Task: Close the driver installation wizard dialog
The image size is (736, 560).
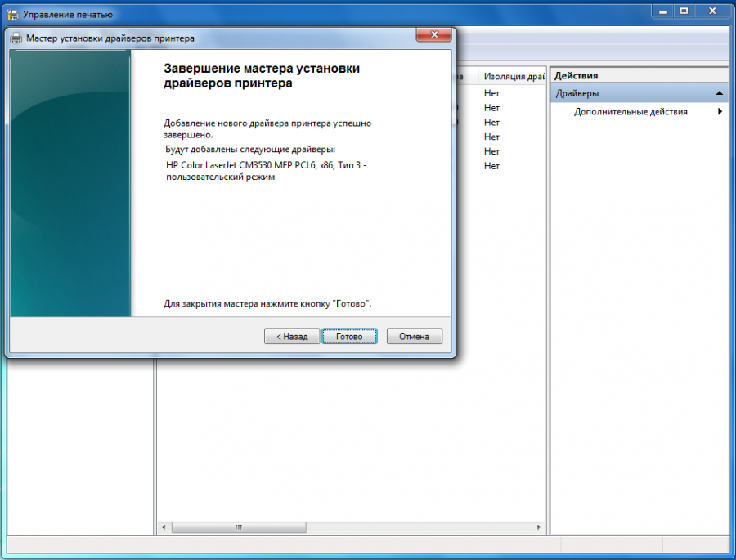Action: click(434, 34)
